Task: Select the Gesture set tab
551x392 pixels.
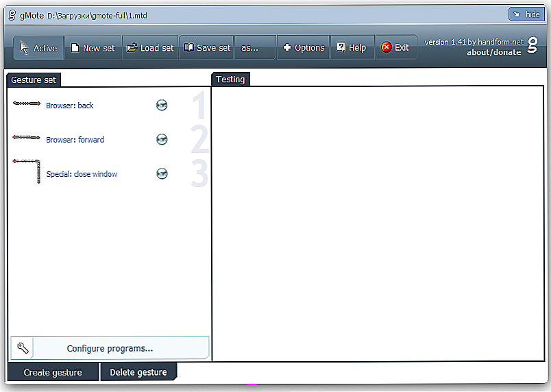Action: [34, 80]
